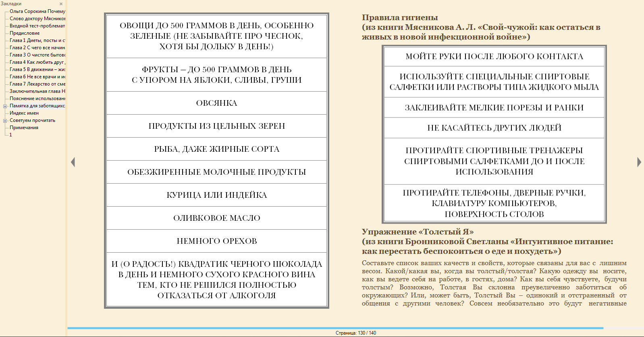The image size is (644, 337).
Task: Open Заключительная глава bookmark
Action: (x=37, y=91)
